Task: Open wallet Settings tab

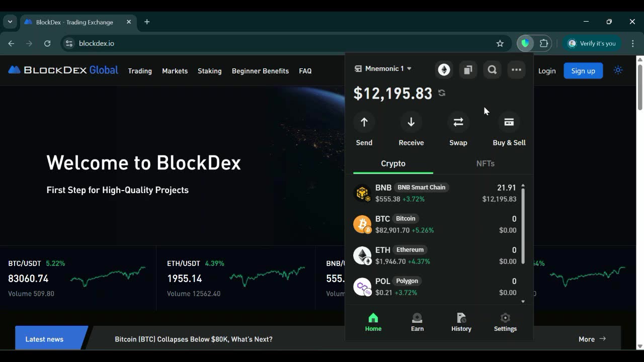Action: (x=505, y=322)
